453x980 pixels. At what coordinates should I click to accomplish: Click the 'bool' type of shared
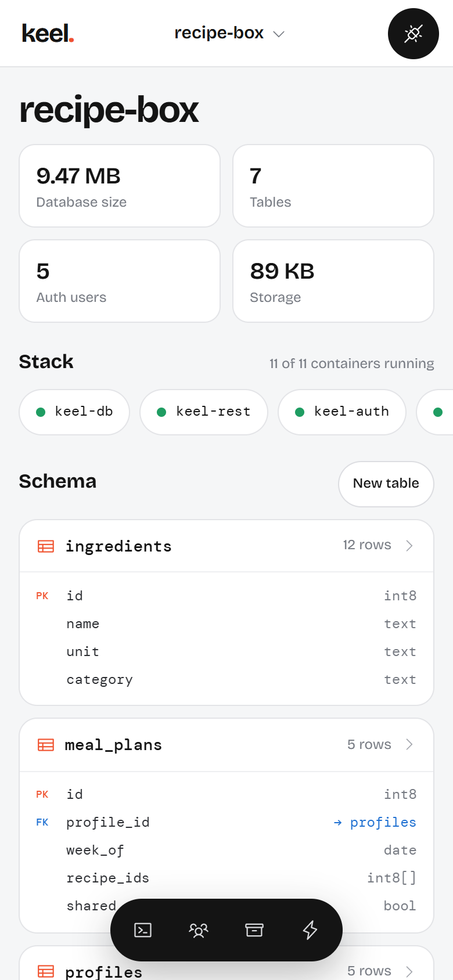pyautogui.click(x=400, y=906)
